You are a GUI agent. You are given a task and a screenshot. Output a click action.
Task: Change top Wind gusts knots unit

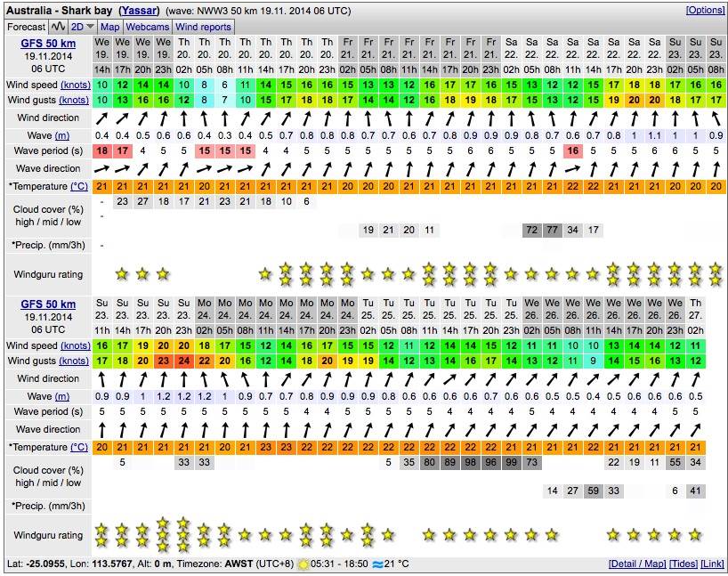pyautogui.click(x=74, y=100)
